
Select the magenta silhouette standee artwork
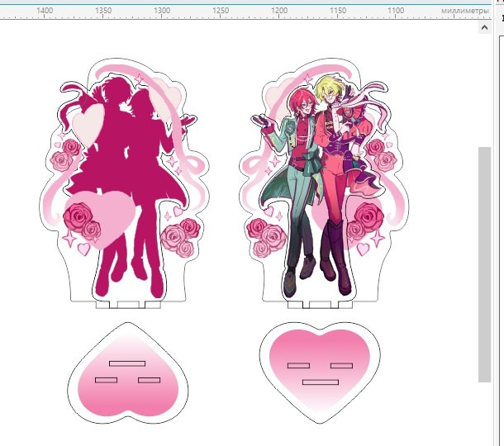pyautogui.click(x=125, y=183)
